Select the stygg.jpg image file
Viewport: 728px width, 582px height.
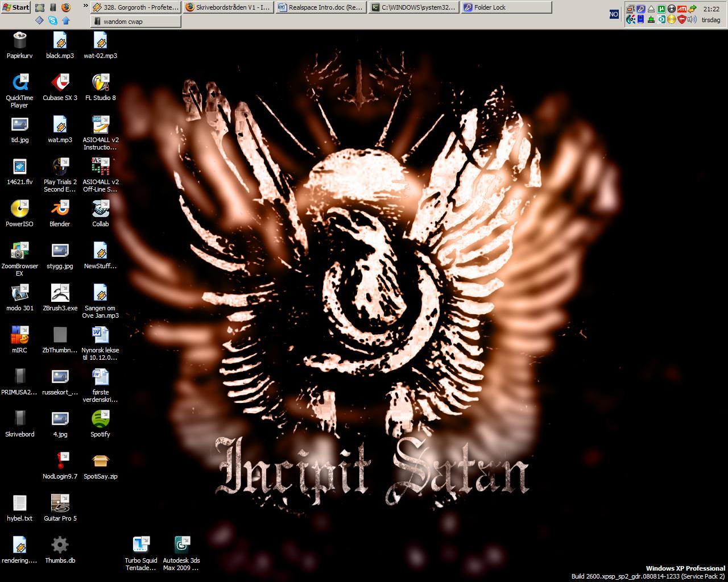[60, 256]
